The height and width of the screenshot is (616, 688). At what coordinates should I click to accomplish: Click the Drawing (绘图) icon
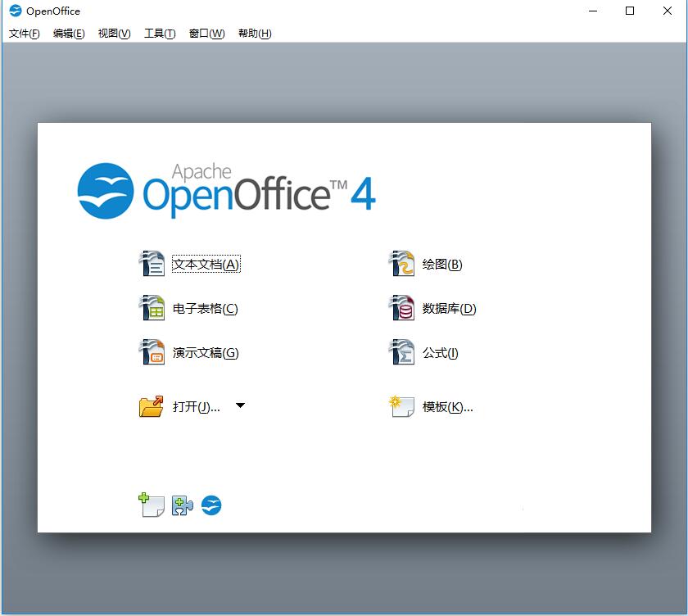click(x=401, y=263)
